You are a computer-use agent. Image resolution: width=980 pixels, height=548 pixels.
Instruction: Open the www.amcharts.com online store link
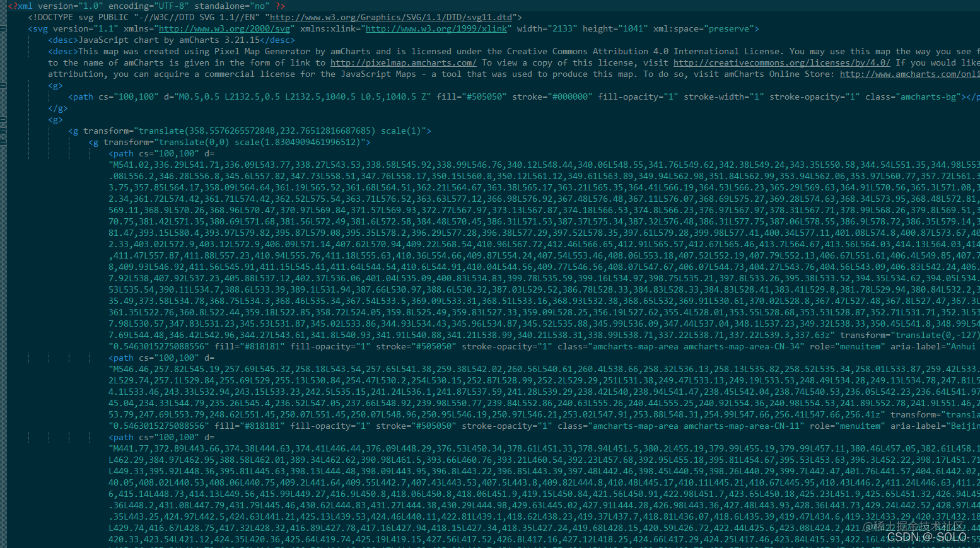click(x=909, y=74)
